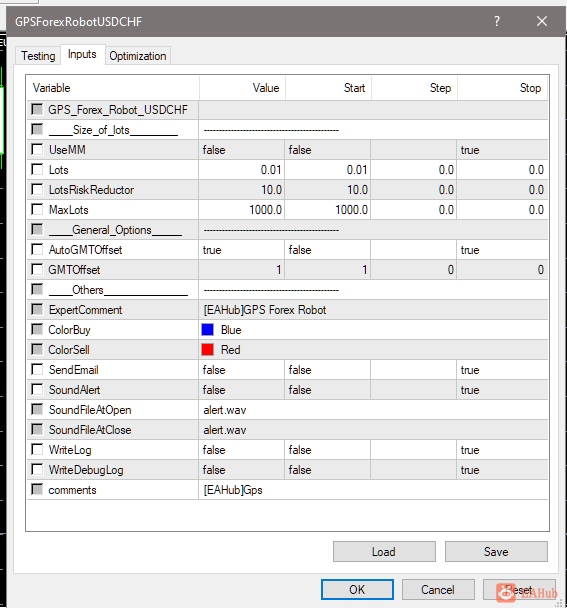Select the WriteLog value cell showing false
Image resolution: width=567 pixels, height=608 pixels.
[242, 450]
